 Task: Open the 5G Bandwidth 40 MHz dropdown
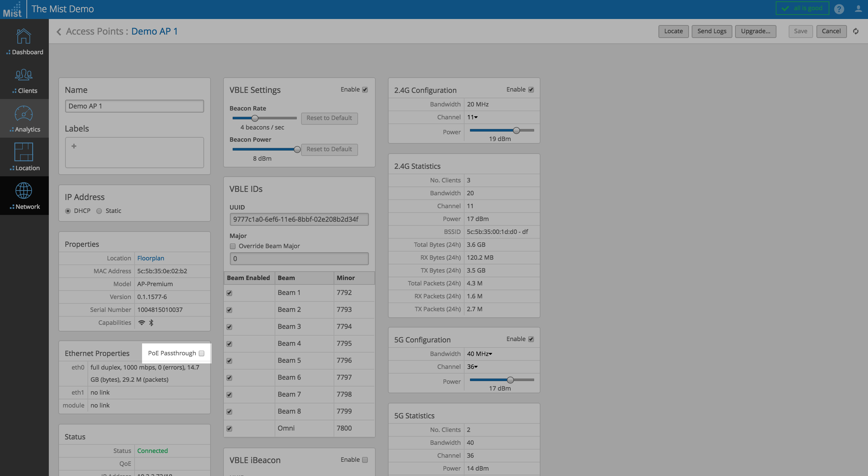coord(479,354)
